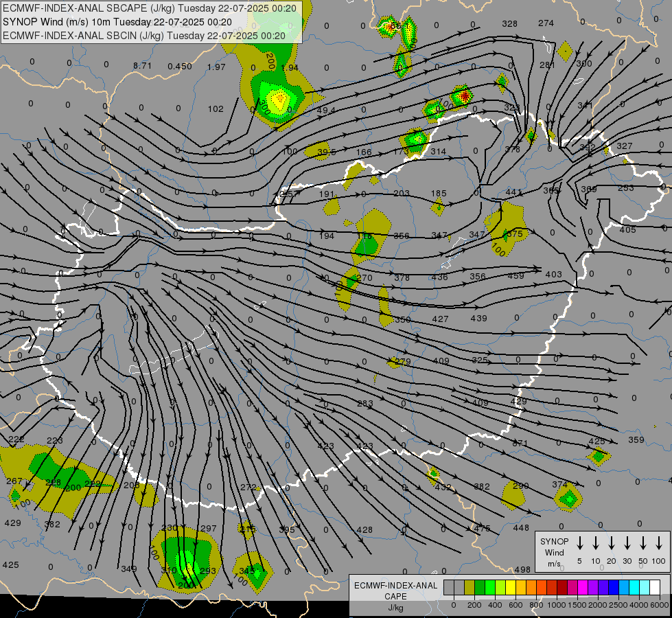Click the map value 448
The image size is (672, 618).
(521, 527)
